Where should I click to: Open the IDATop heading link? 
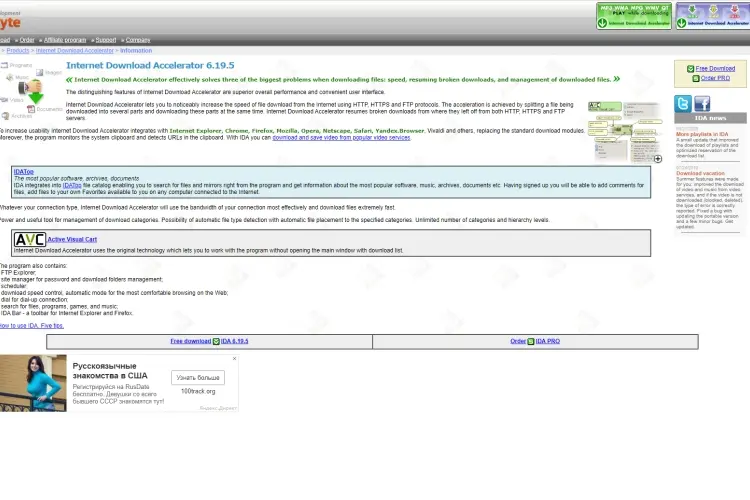coord(23,172)
